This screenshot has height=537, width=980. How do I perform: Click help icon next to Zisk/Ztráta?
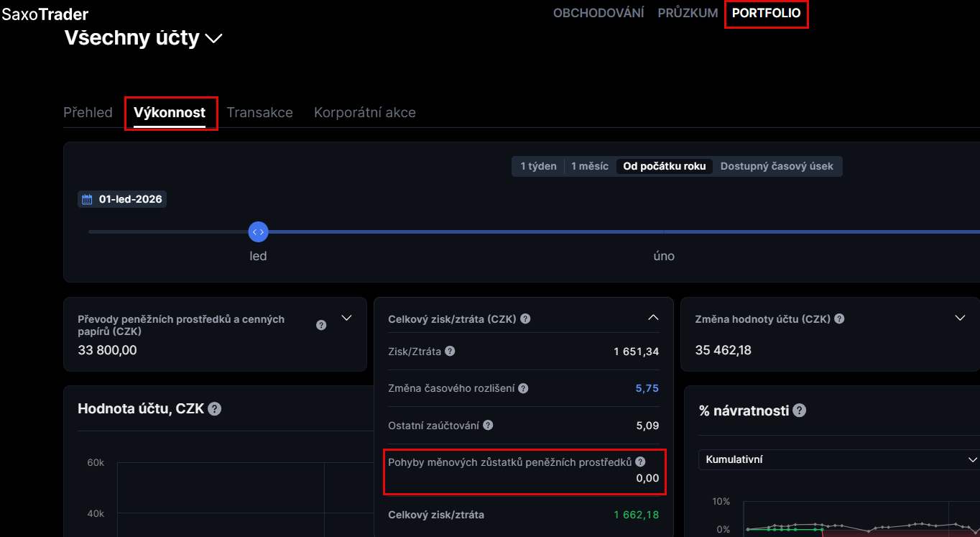(x=450, y=351)
